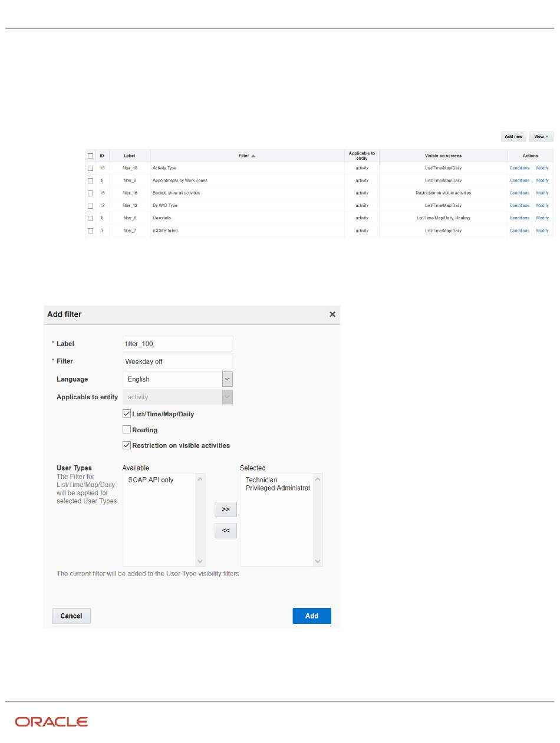Select SOAP API only in Available list
The height and width of the screenshot is (743, 560).
pyautogui.click(x=151, y=480)
